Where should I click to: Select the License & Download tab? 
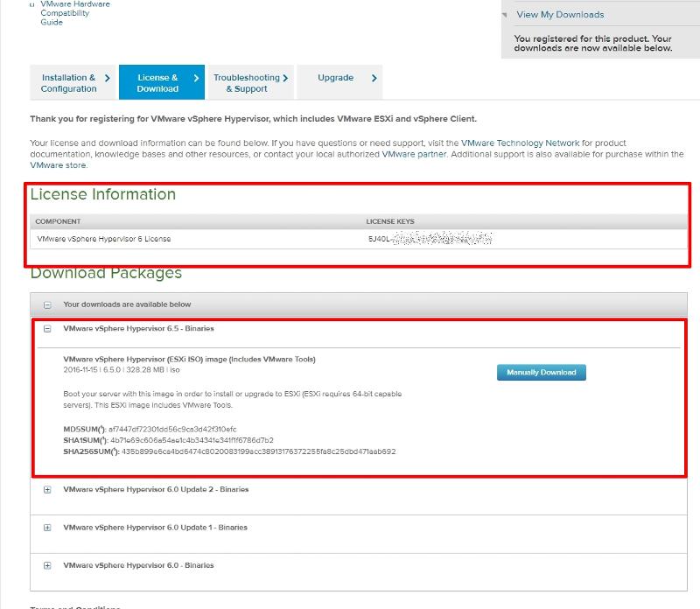coord(162,82)
